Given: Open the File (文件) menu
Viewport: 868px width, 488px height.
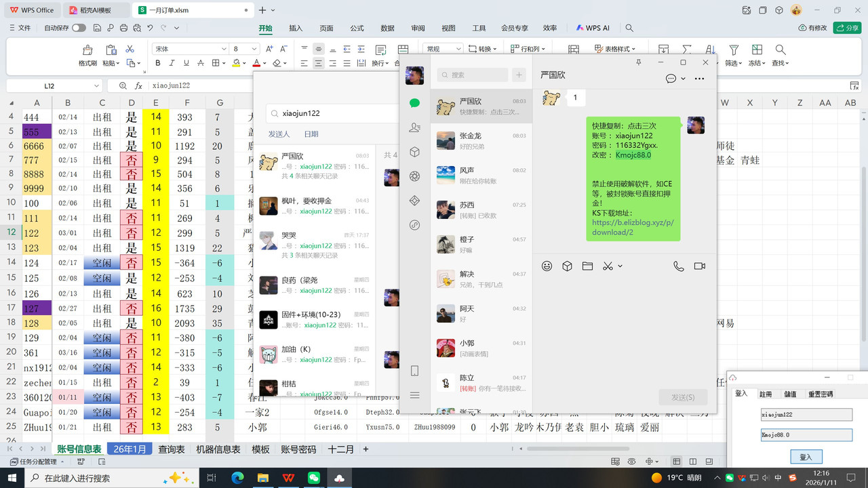Looking at the screenshot, I should pos(20,28).
